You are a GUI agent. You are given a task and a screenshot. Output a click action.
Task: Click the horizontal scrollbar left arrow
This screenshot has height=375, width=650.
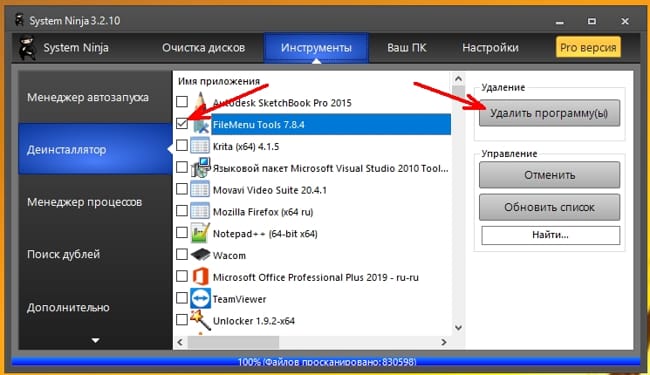[180, 342]
